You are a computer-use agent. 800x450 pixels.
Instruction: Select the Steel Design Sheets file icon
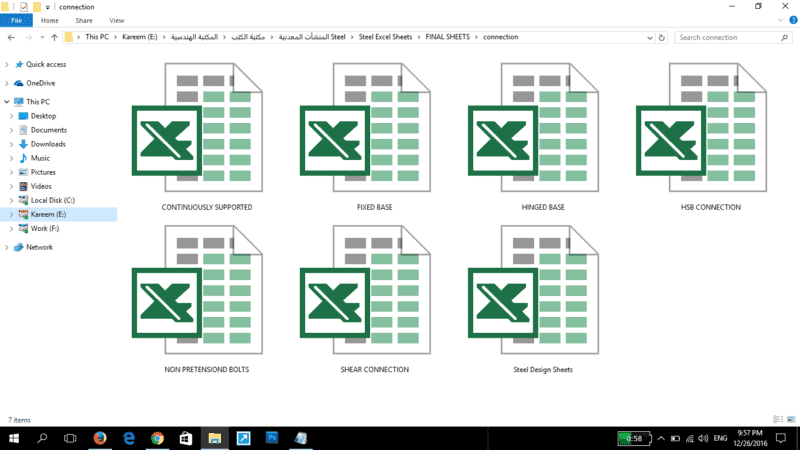tap(534, 289)
